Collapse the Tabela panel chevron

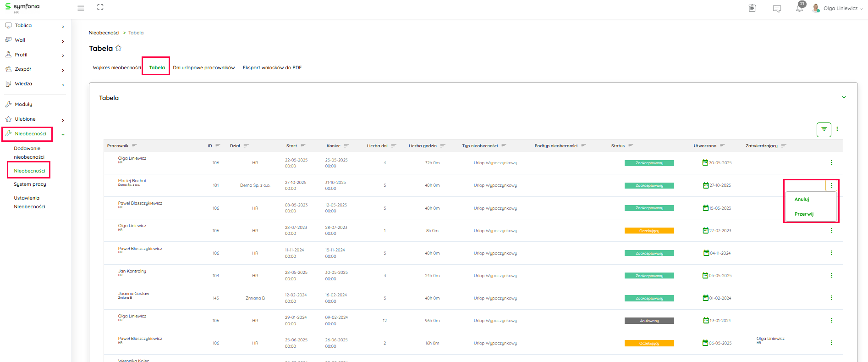point(844,98)
